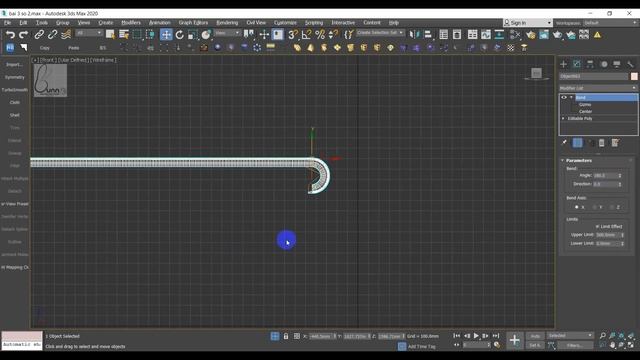The width and height of the screenshot is (640, 360).
Task: Toggle the selection lock padlock in status bar
Action: tap(286, 336)
